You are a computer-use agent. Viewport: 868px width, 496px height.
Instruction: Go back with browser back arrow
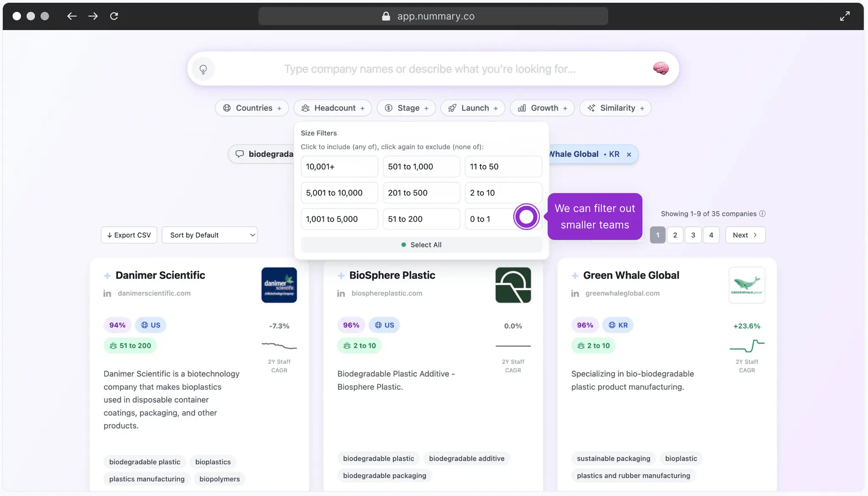point(72,16)
